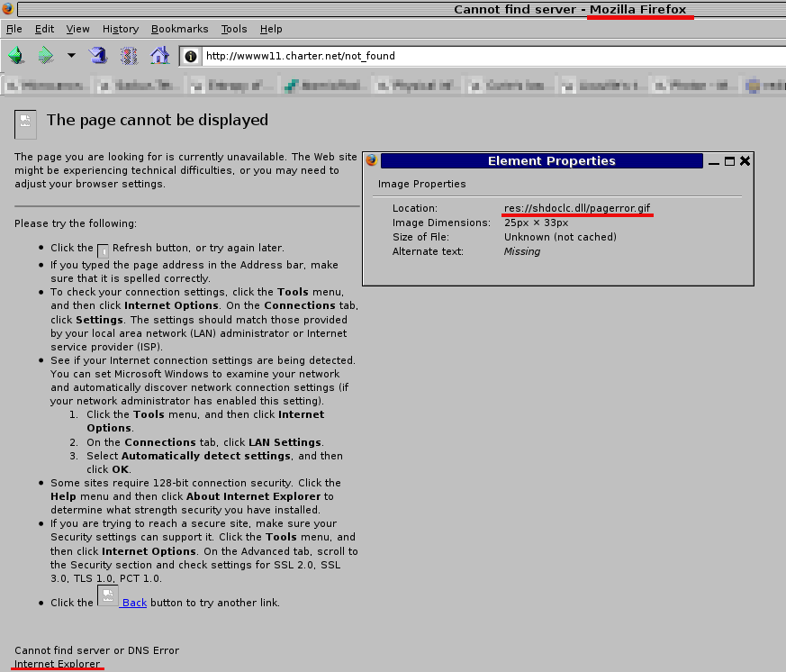
Task: Click the 'Alternate text:' label
Action: [428, 251]
